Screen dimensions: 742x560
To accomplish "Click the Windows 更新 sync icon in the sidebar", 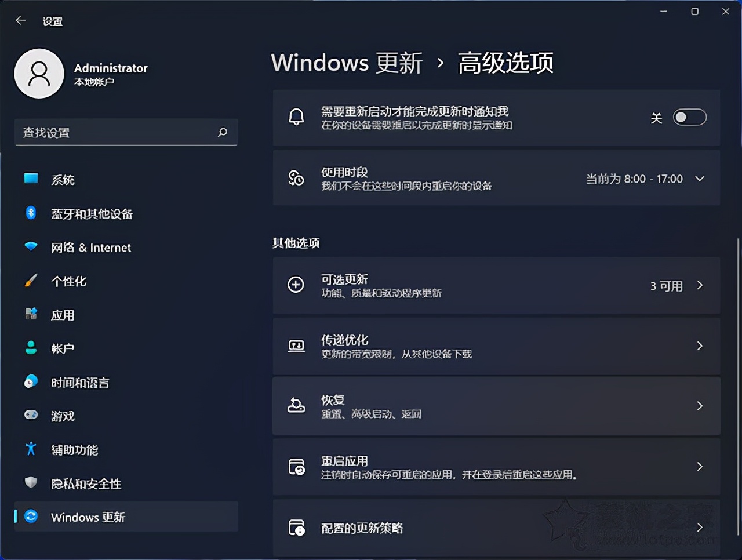I will point(31,516).
